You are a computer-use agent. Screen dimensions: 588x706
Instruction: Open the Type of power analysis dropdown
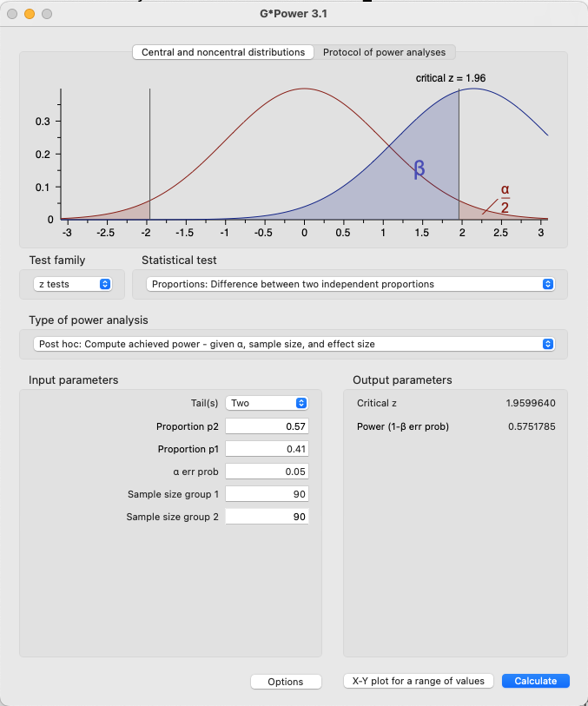tap(293, 344)
